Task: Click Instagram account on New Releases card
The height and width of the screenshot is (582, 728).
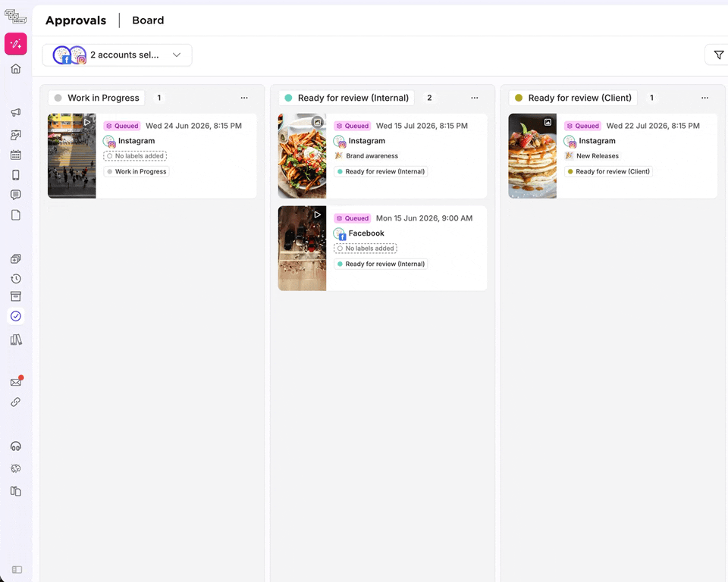Action: [597, 141]
